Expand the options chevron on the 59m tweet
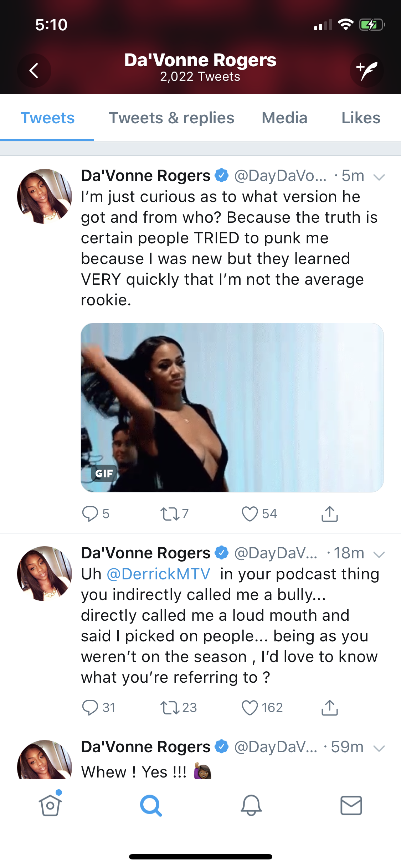Viewport: 401px width, 868px height. [x=379, y=748]
